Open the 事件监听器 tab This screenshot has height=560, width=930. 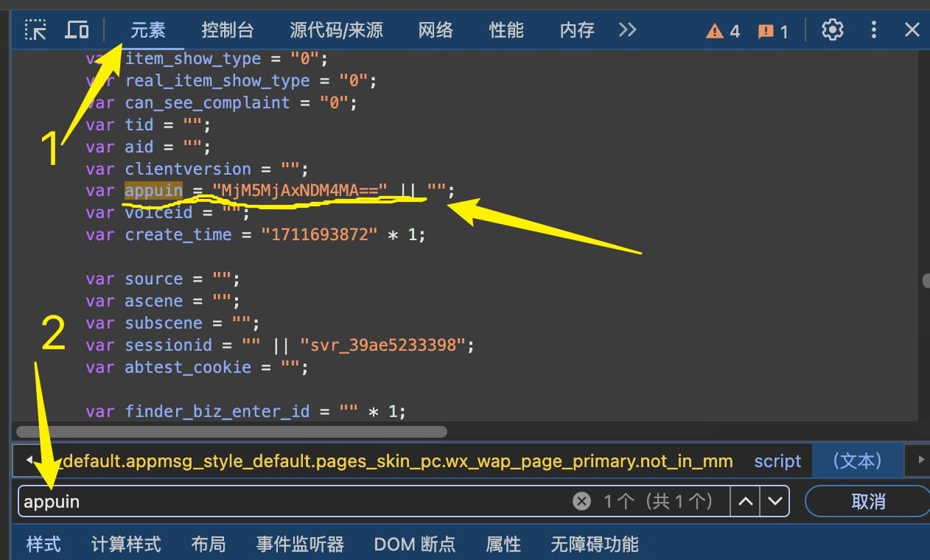pyautogui.click(x=300, y=545)
